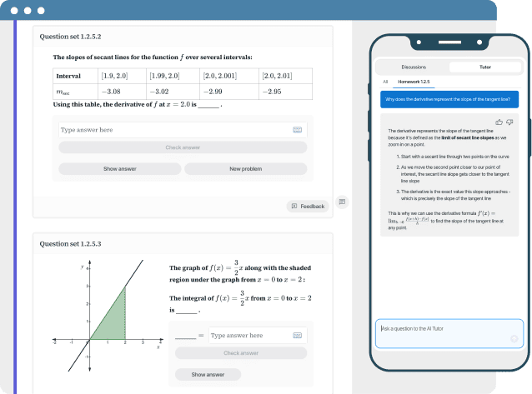The height and width of the screenshot is (394, 532).
Task: Click Check answer for question 1.2.5.2
Action: point(183,147)
